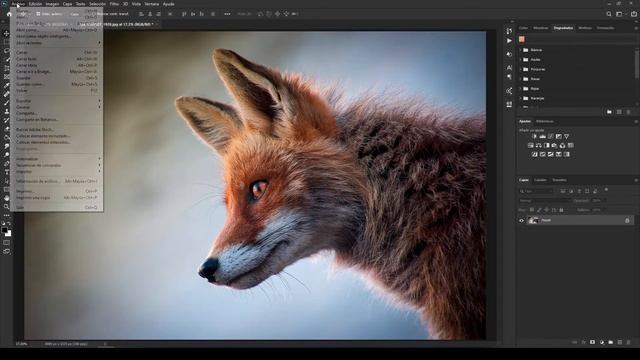Open the History panel icon
The height and width of the screenshot is (360, 640).
click(x=509, y=31)
